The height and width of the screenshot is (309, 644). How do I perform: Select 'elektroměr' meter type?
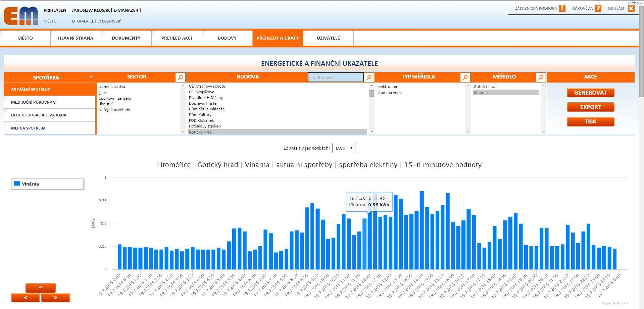(x=387, y=87)
